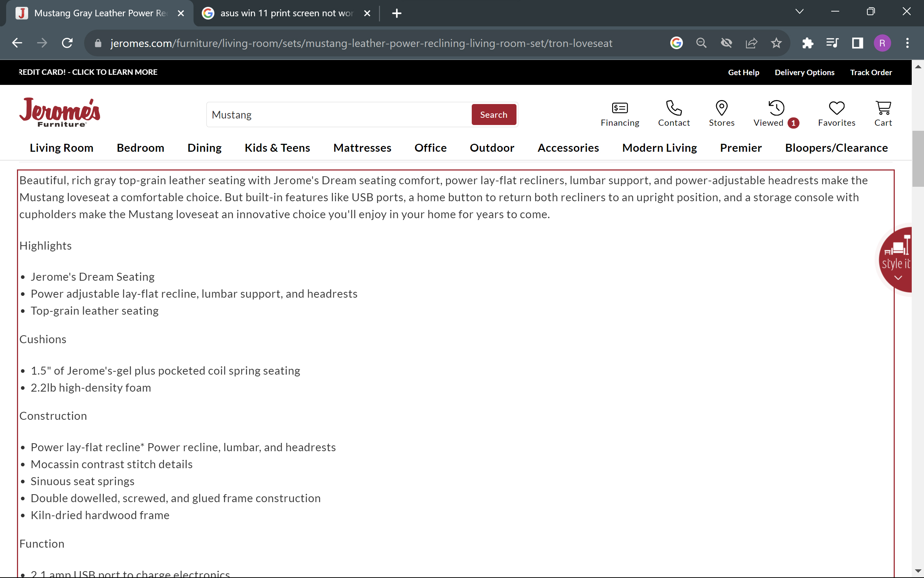This screenshot has height=578, width=924.
Task: Open the Stores location pin
Action: click(x=722, y=113)
